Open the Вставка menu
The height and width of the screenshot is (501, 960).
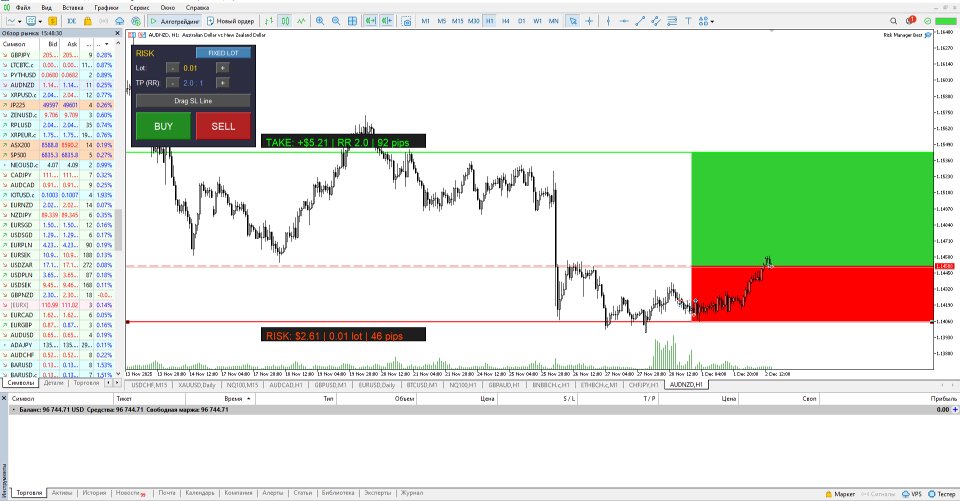point(73,7)
